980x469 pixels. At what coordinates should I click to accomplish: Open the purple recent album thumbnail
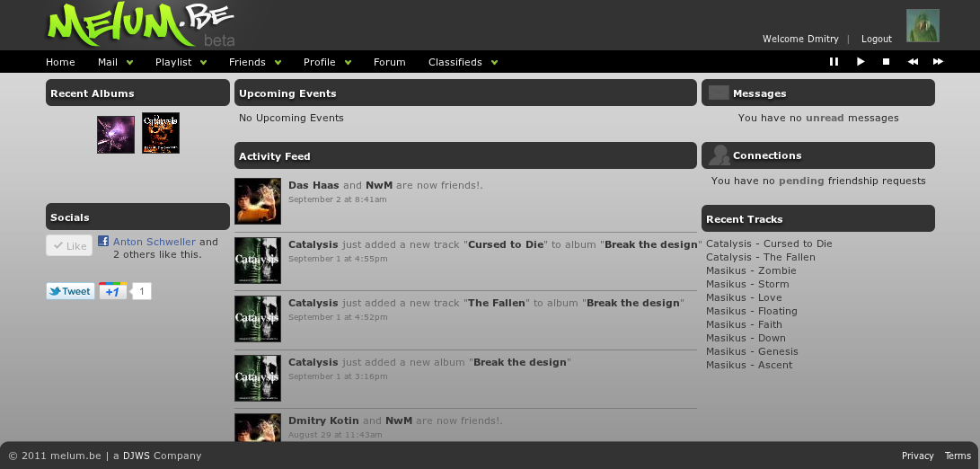(116, 135)
